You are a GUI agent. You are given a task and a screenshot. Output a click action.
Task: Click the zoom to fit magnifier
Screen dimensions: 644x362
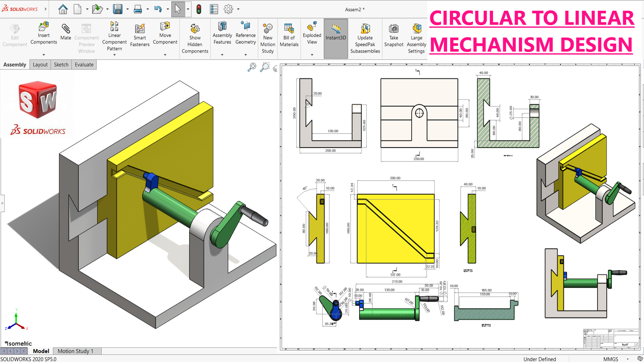point(252,67)
